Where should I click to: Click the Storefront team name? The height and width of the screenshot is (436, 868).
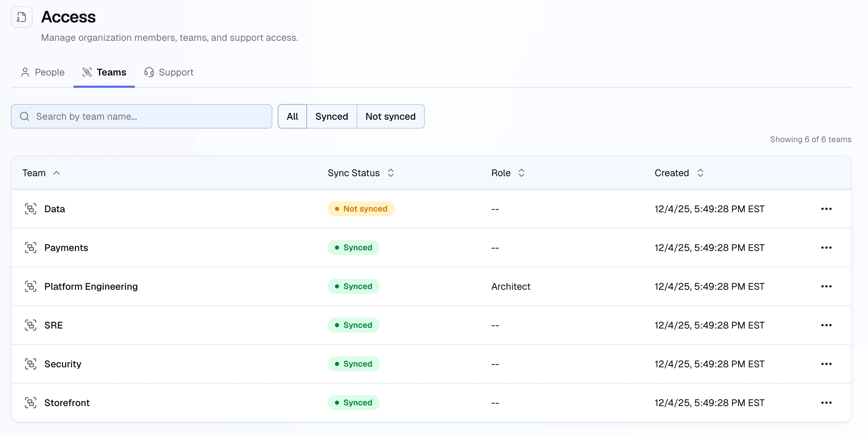pos(67,403)
